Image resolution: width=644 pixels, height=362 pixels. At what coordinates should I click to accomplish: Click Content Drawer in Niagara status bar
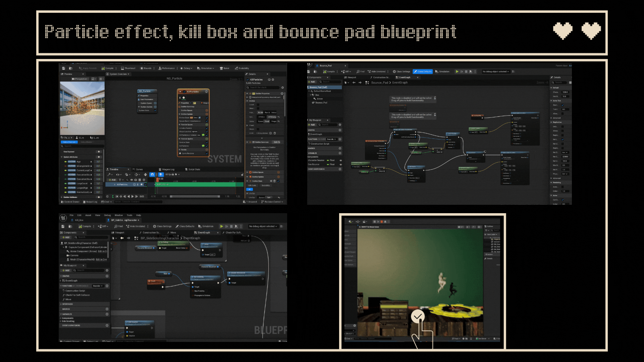pyautogui.click(x=70, y=202)
